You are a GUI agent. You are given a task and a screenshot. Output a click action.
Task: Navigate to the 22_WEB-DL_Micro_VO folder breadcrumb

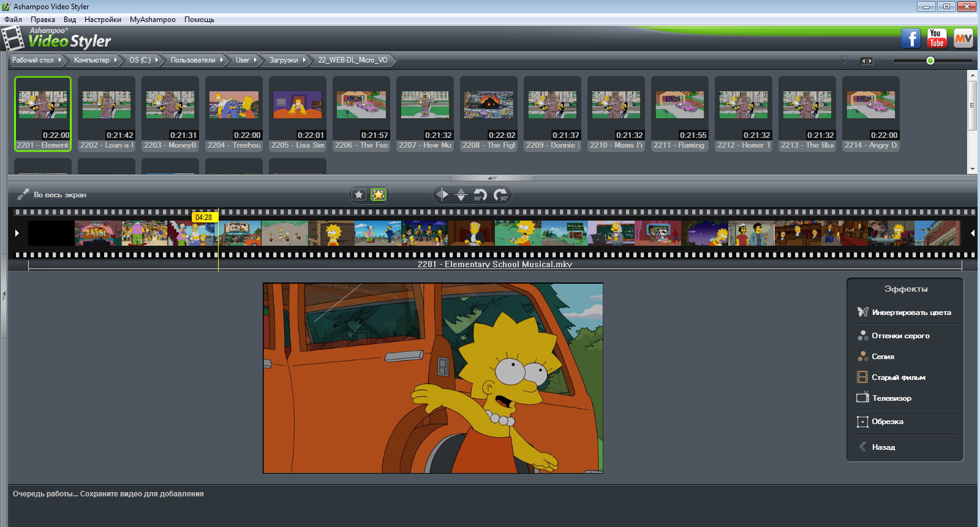tap(353, 60)
